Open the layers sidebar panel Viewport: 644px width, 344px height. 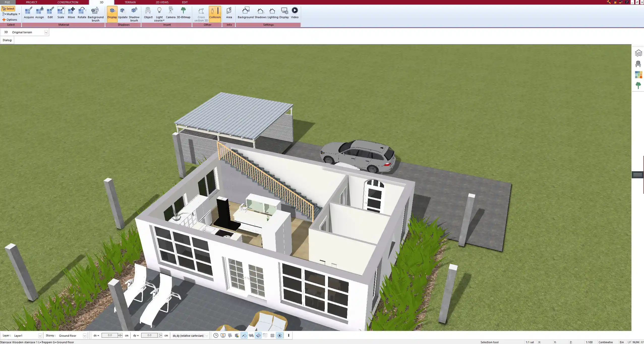click(x=638, y=53)
